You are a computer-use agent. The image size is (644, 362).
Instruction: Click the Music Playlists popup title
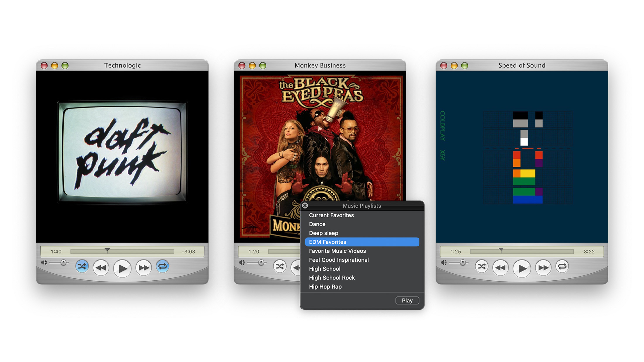[362, 206]
